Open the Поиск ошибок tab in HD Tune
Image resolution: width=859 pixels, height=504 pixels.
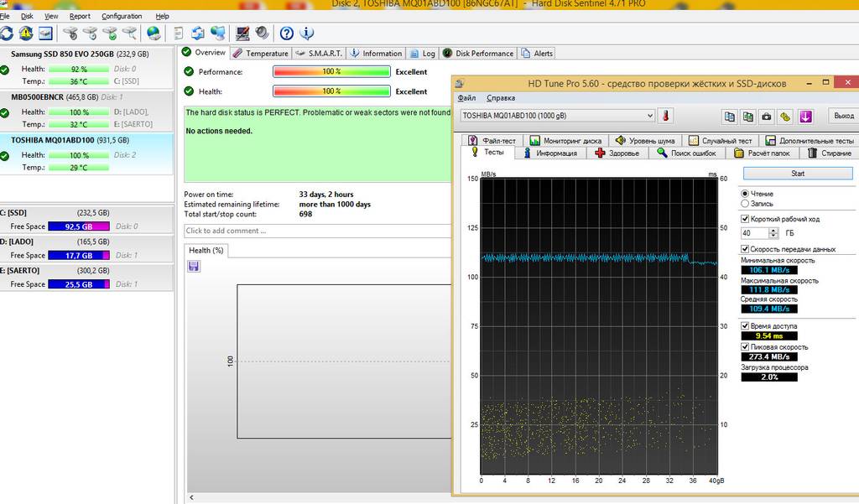pos(687,153)
